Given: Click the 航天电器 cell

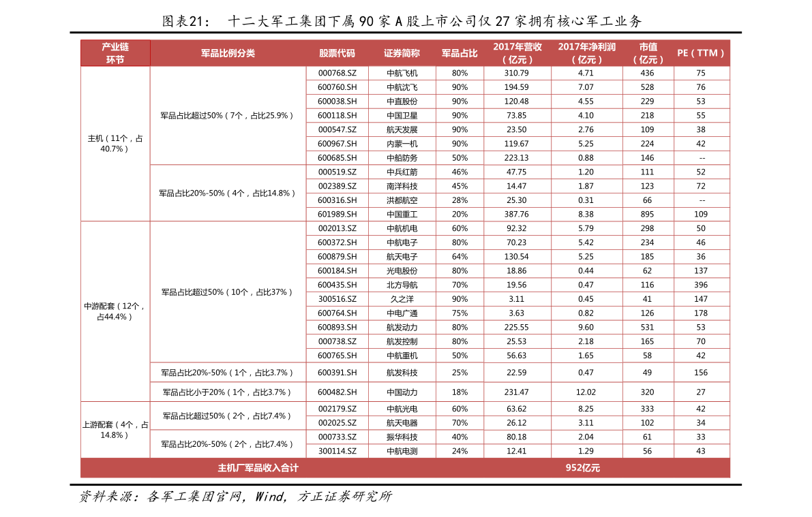Looking at the screenshot, I should 402,423.
